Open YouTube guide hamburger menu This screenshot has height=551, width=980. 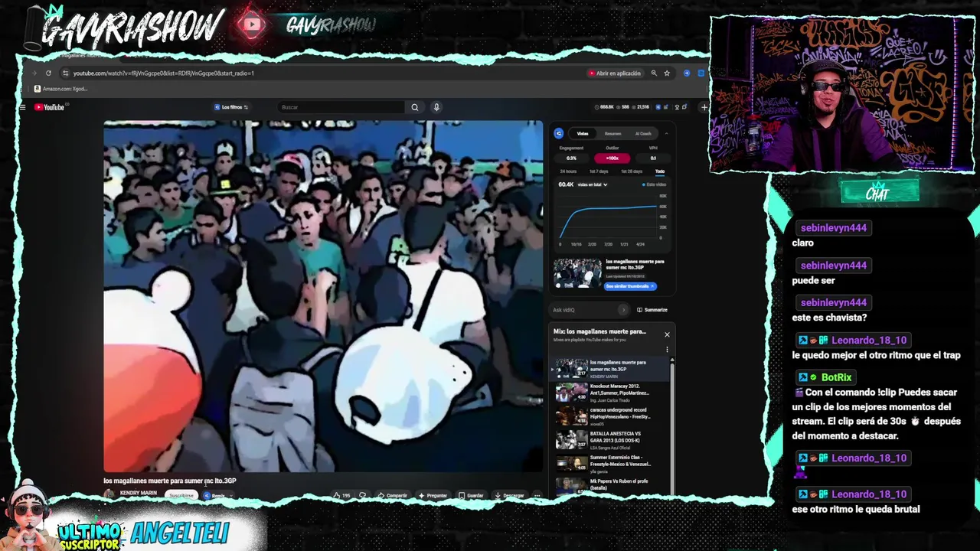coord(22,107)
